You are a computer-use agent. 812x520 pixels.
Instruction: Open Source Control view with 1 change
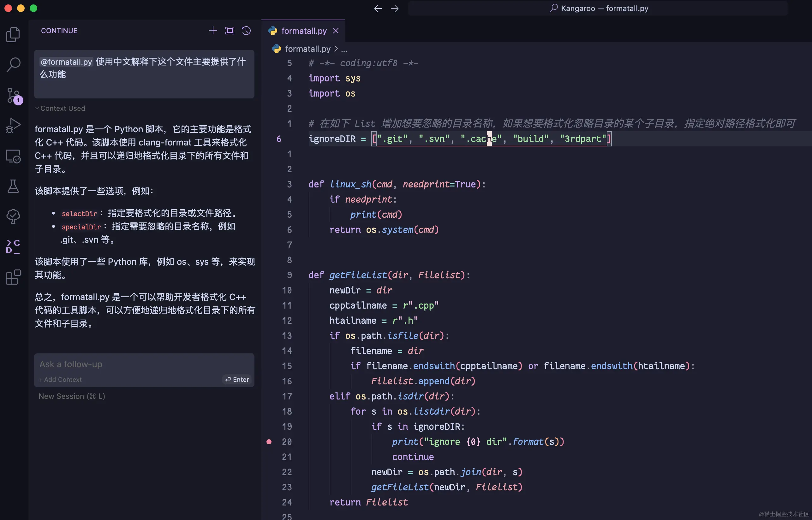(x=14, y=96)
